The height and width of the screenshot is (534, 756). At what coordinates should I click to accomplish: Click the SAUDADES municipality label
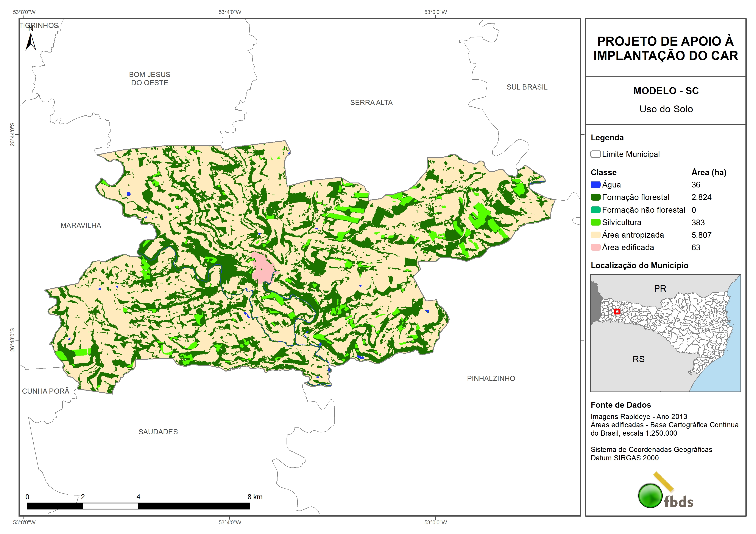pos(158,432)
